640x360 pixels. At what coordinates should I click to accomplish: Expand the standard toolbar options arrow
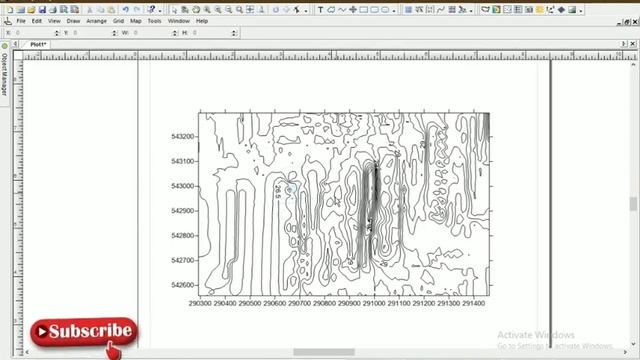point(160,11)
